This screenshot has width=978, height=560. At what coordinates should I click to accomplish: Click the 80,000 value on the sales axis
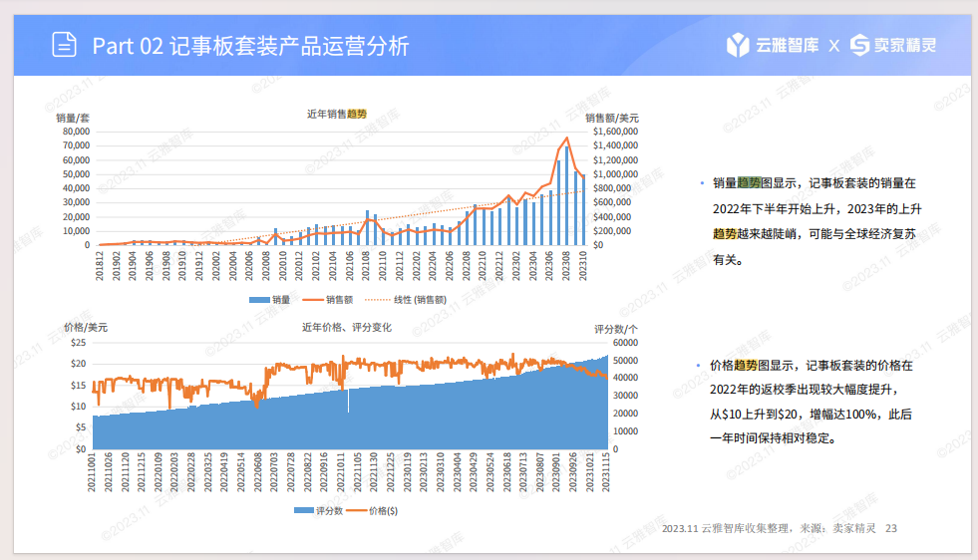click(76, 132)
